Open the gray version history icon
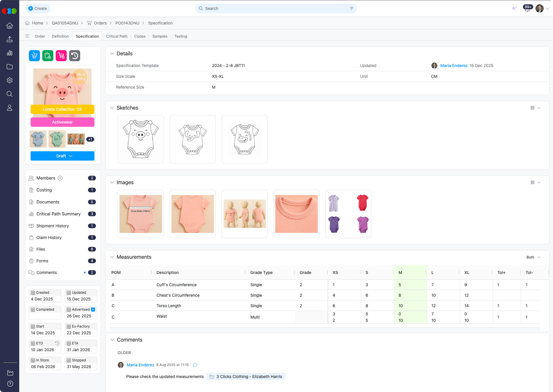 click(75, 55)
